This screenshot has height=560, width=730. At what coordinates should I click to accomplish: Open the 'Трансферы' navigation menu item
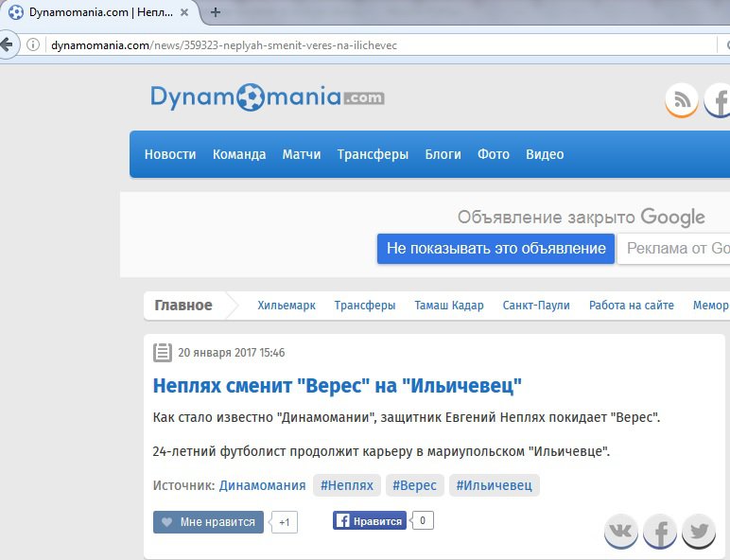pos(373,154)
